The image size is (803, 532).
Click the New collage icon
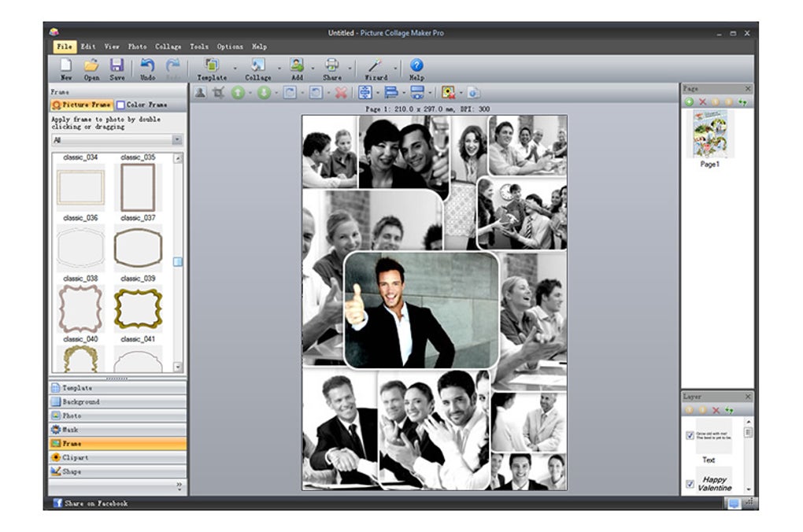click(x=66, y=66)
